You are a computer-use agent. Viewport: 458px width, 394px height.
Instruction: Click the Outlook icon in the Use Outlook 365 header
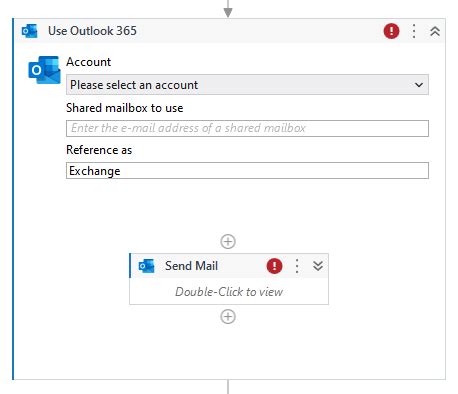29,31
